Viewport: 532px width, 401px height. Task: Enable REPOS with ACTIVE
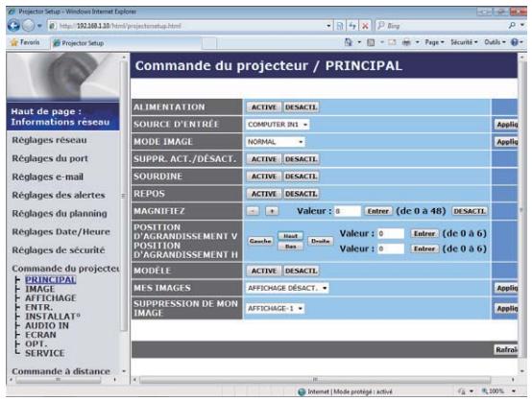click(264, 194)
